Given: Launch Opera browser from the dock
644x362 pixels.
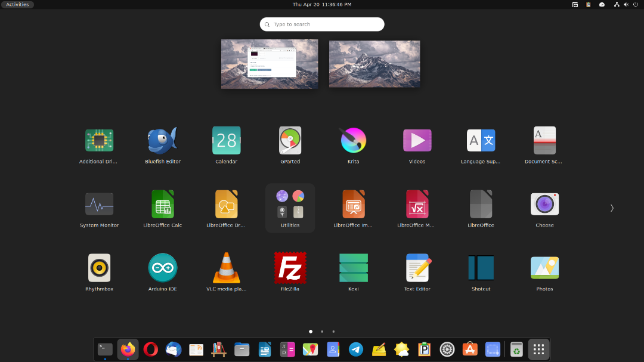Looking at the screenshot, I should click(x=150, y=349).
